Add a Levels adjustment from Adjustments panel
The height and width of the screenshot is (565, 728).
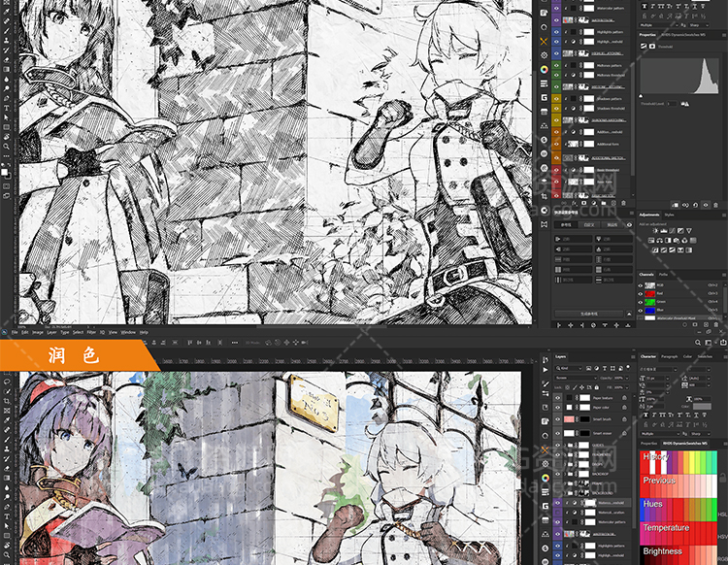tap(664, 230)
